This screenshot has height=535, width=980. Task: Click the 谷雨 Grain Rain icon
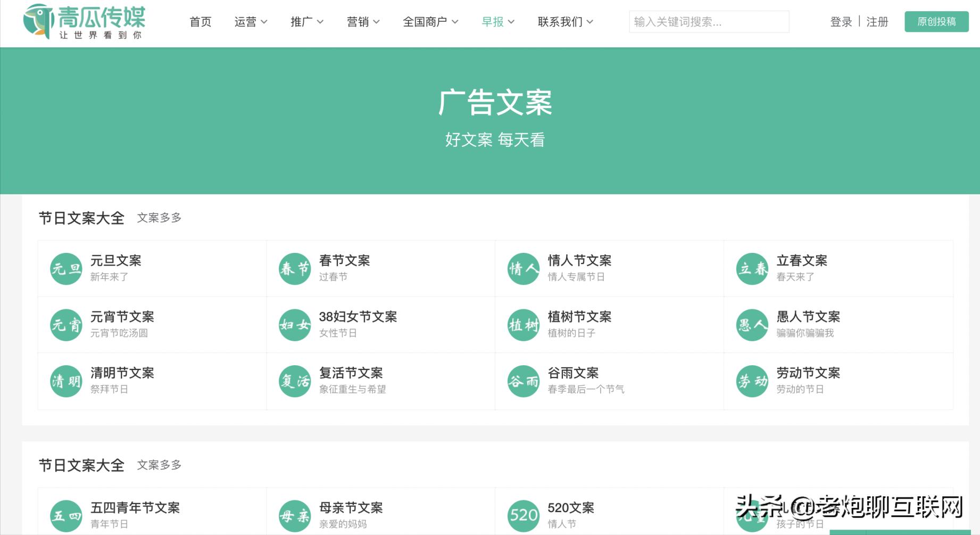tap(523, 381)
